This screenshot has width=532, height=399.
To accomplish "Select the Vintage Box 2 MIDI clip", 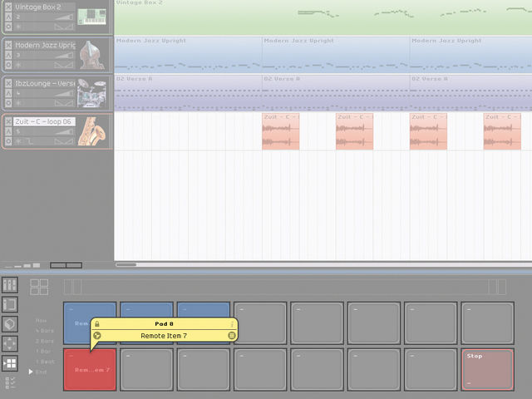I will pos(323,17).
